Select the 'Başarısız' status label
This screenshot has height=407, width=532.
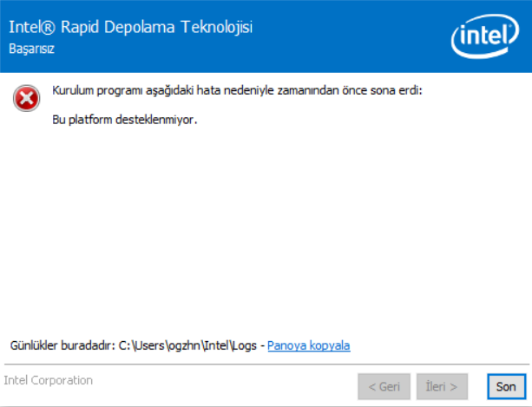point(32,49)
